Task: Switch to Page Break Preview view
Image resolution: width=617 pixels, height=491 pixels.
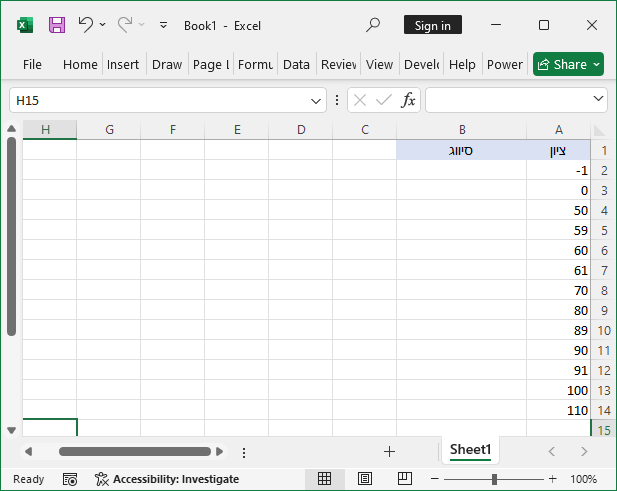Action: click(x=405, y=479)
